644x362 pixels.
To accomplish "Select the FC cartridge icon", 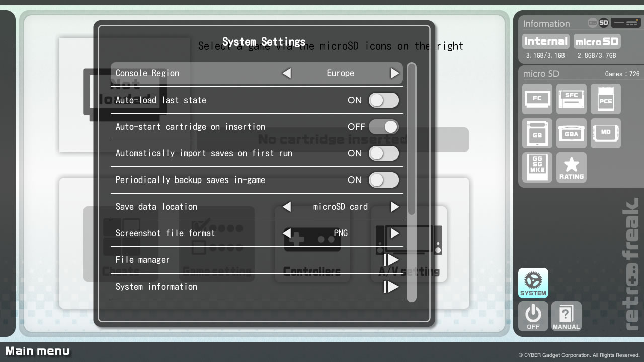I will 537,99.
